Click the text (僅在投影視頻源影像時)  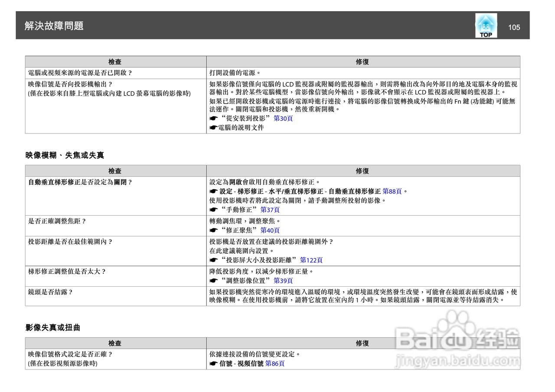63,363
